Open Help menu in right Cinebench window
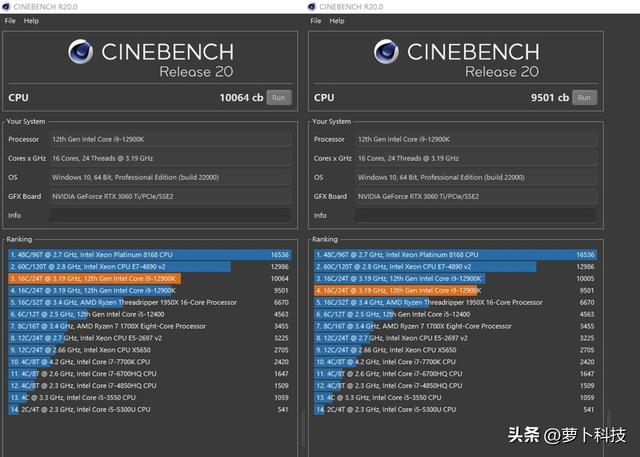 (337, 21)
